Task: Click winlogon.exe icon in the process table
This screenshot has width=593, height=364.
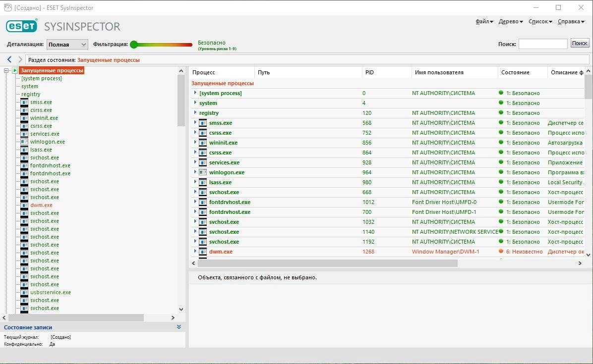Action: pyautogui.click(x=203, y=172)
